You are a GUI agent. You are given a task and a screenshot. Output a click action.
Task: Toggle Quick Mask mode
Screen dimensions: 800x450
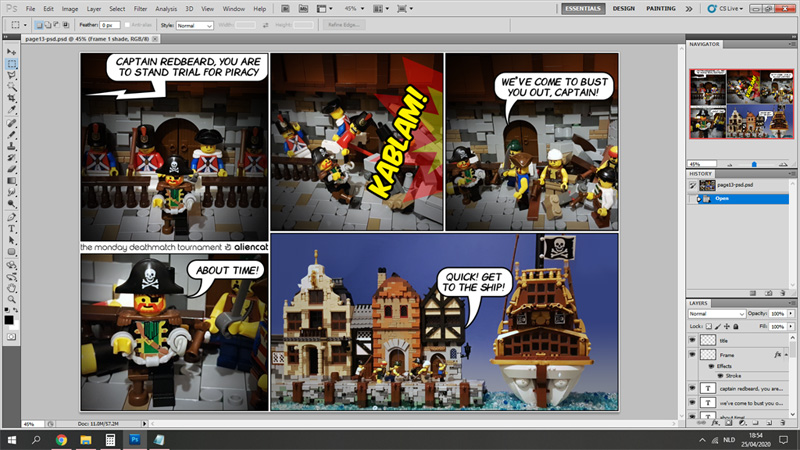point(11,337)
